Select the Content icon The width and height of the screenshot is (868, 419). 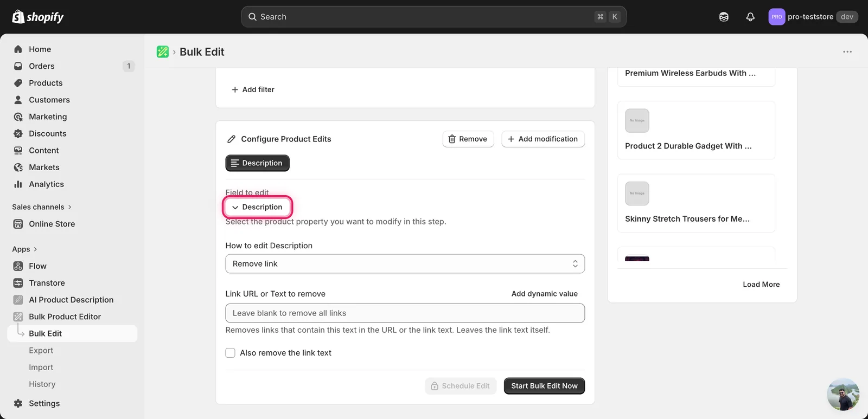18,150
